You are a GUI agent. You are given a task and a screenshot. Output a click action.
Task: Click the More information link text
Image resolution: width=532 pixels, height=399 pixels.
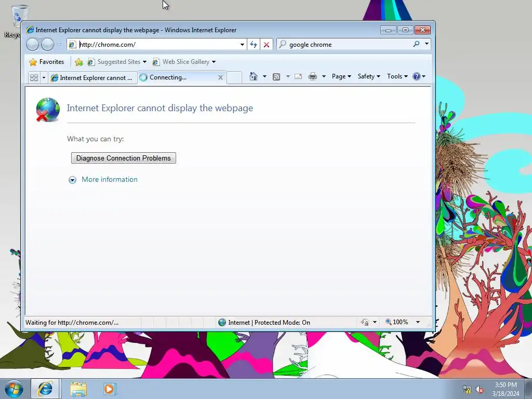(x=110, y=179)
